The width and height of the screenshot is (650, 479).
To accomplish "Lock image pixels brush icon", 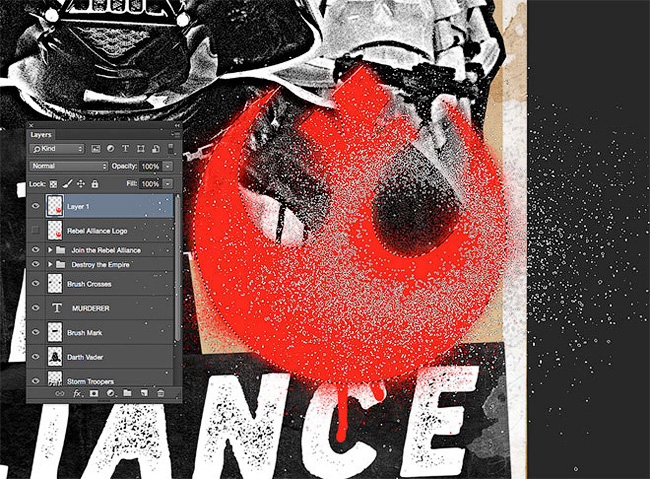I will tap(67, 183).
